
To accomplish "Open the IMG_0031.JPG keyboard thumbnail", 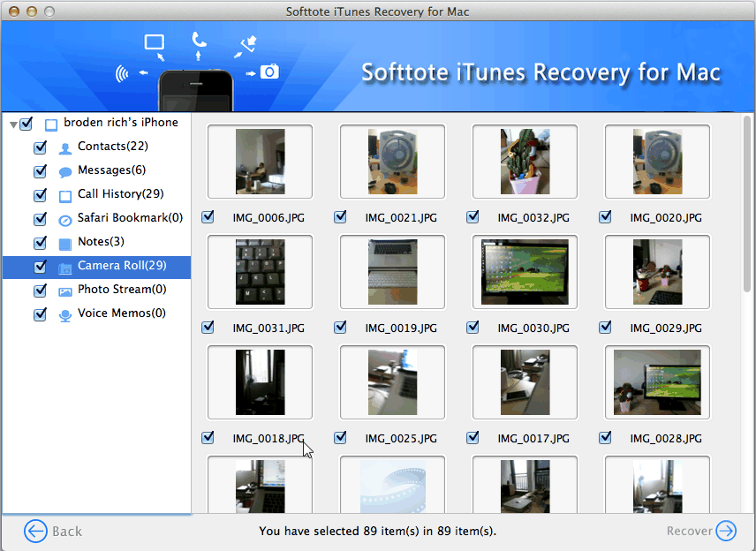I will coord(260,272).
